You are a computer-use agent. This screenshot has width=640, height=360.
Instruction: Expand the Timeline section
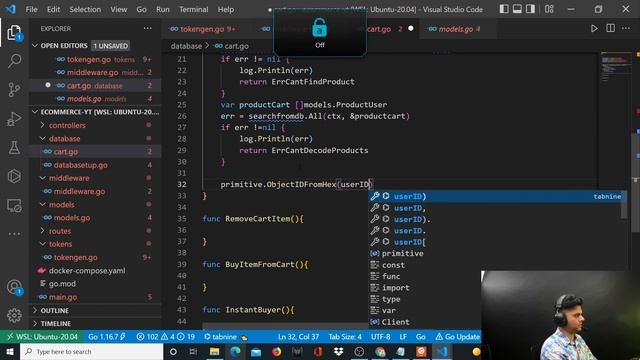pyautogui.click(x=95, y=324)
